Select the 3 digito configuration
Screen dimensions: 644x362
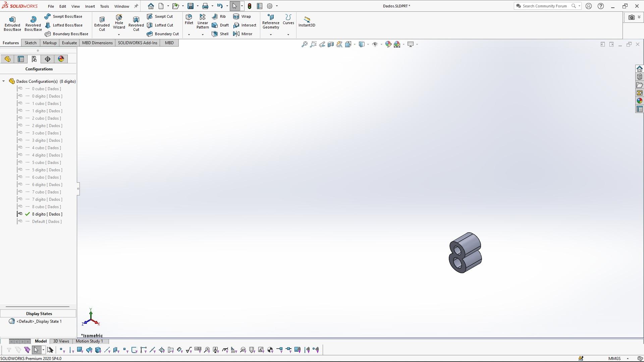[47, 140]
